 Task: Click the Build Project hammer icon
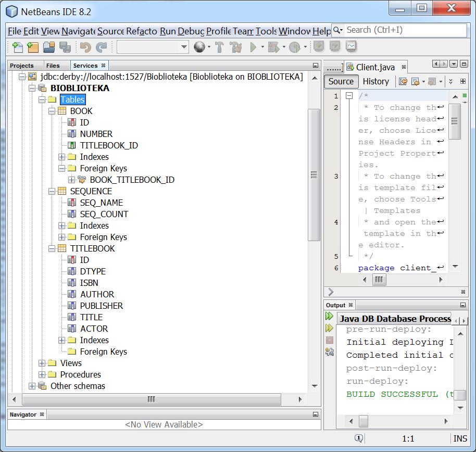pos(219,47)
